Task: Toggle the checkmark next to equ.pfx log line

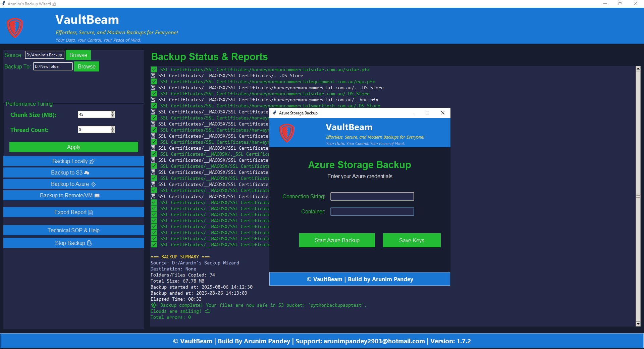Action: (x=154, y=82)
